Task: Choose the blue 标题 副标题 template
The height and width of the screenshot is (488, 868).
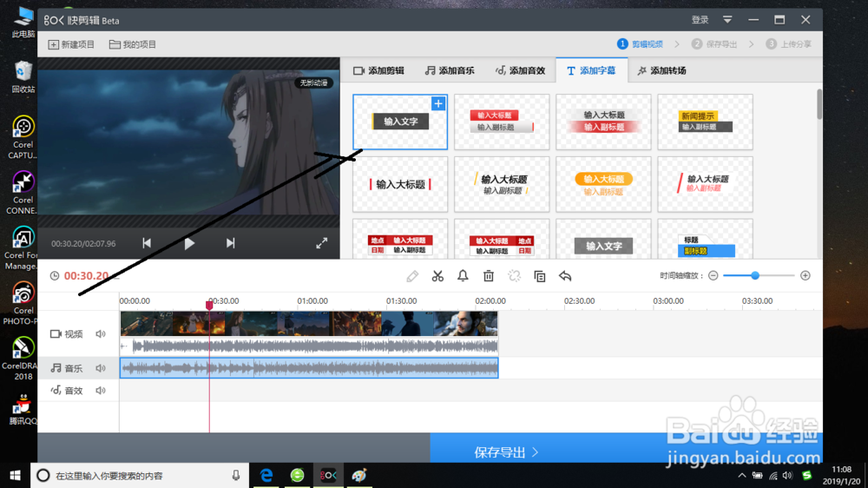Action: [705, 240]
